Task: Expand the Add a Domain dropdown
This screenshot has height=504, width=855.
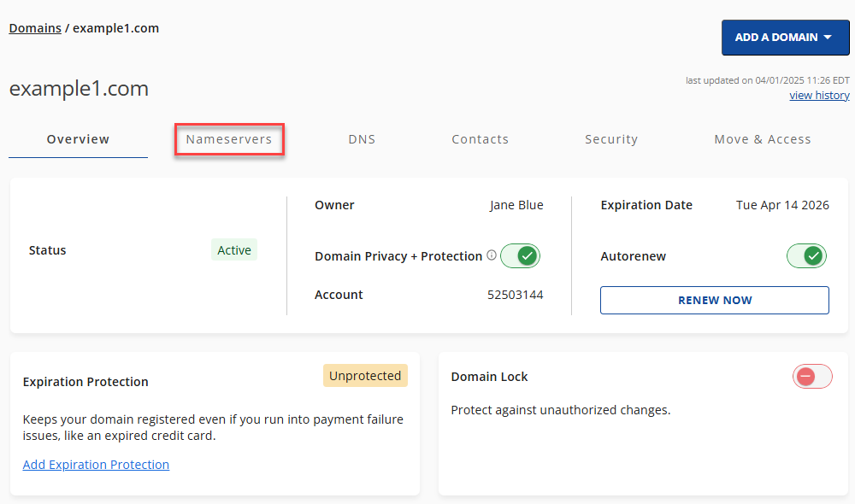Action: pyautogui.click(x=784, y=38)
